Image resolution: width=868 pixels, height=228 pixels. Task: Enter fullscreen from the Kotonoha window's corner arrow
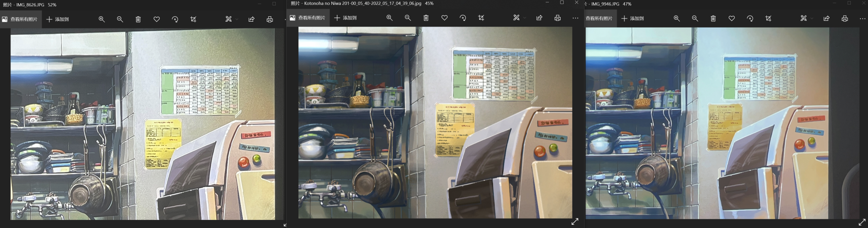[x=575, y=222]
